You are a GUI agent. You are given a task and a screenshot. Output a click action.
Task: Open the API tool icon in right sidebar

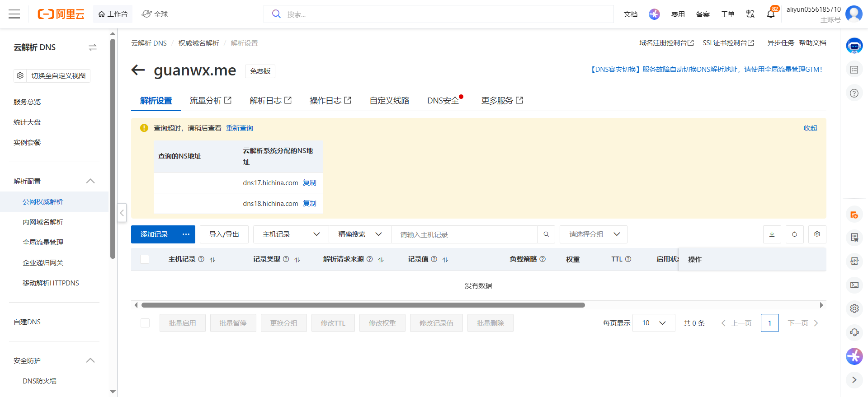tap(854, 261)
